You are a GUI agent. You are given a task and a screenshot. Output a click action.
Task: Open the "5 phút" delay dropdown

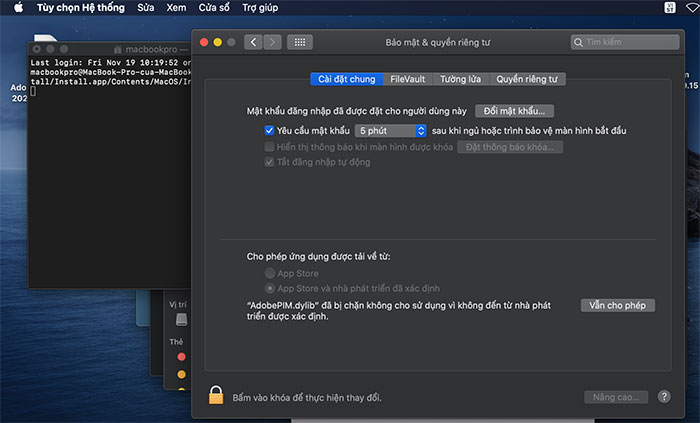[x=392, y=131]
